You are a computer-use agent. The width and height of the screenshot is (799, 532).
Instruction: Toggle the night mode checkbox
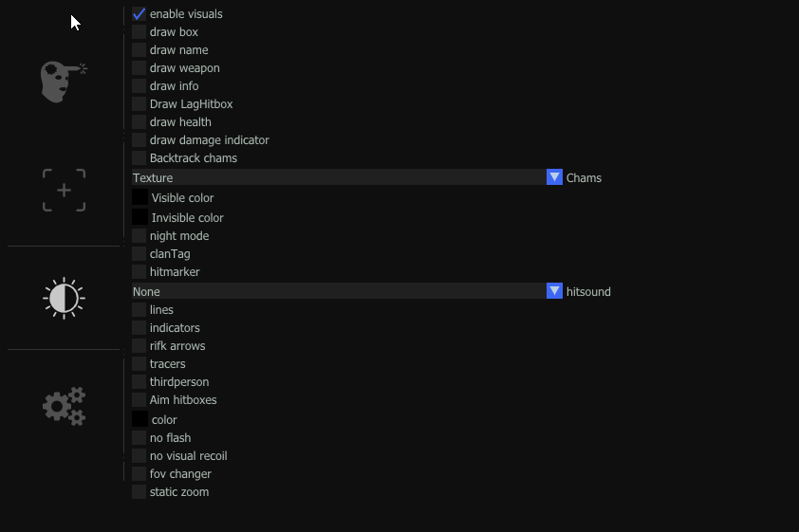139,236
